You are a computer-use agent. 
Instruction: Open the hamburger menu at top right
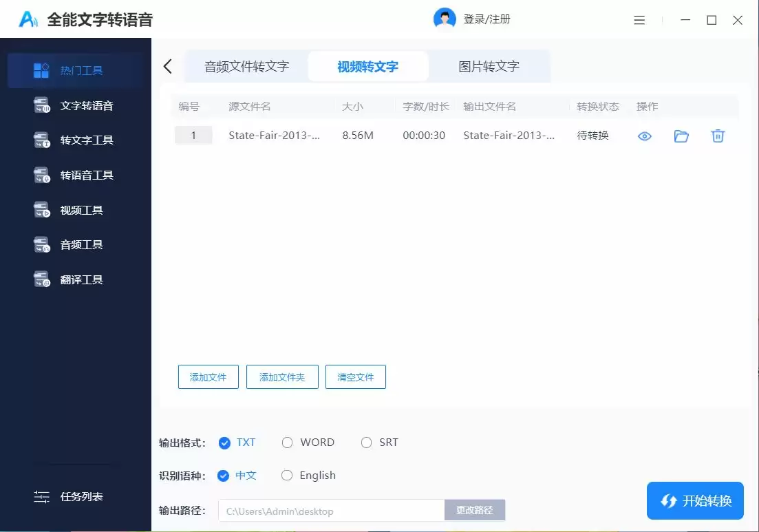(x=639, y=20)
